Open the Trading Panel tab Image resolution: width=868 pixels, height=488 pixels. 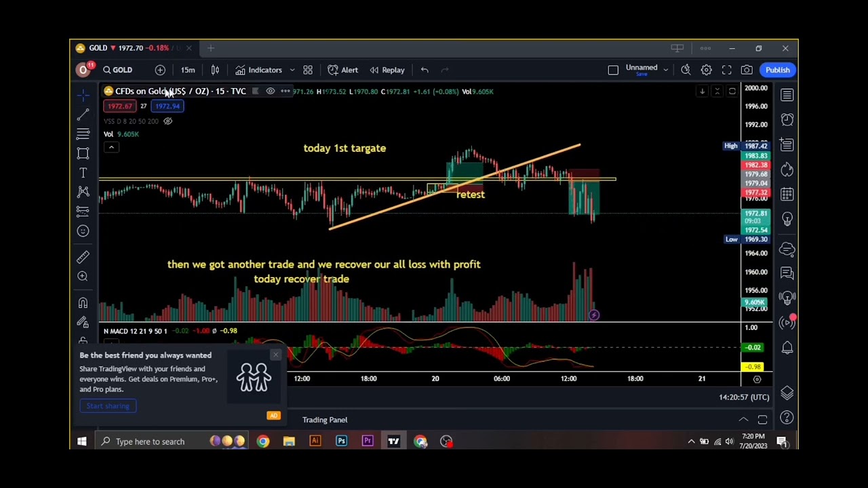tap(325, 420)
